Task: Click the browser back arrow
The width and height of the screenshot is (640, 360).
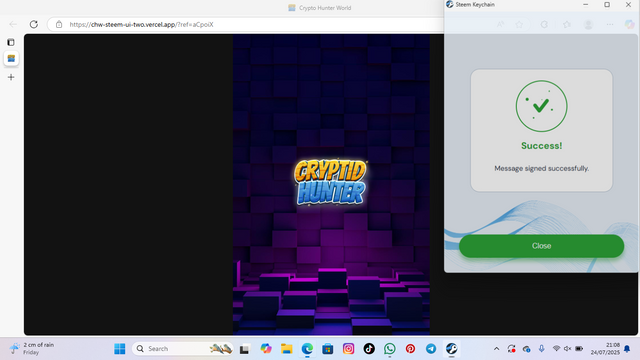Action: point(13,24)
